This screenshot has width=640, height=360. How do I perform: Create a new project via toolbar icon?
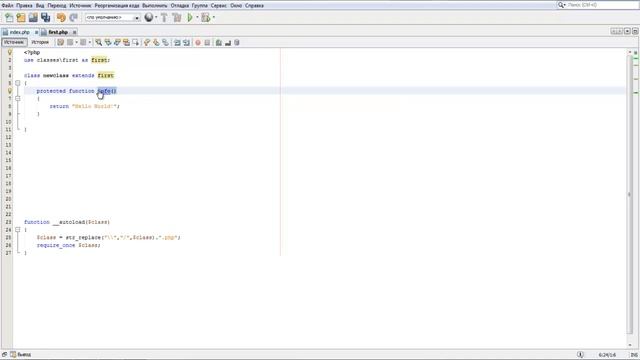click(21, 18)
